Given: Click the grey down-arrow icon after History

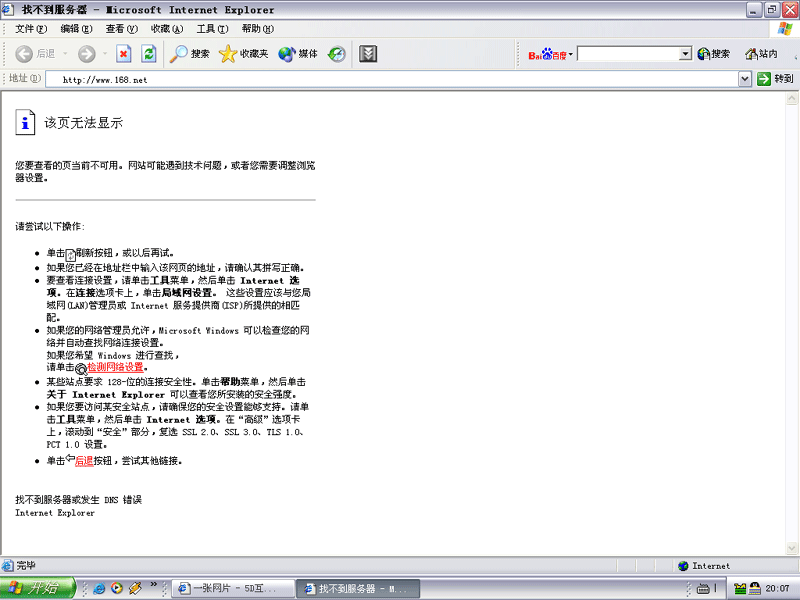Looking at the screenshot, I should click(x=368, y=54).
